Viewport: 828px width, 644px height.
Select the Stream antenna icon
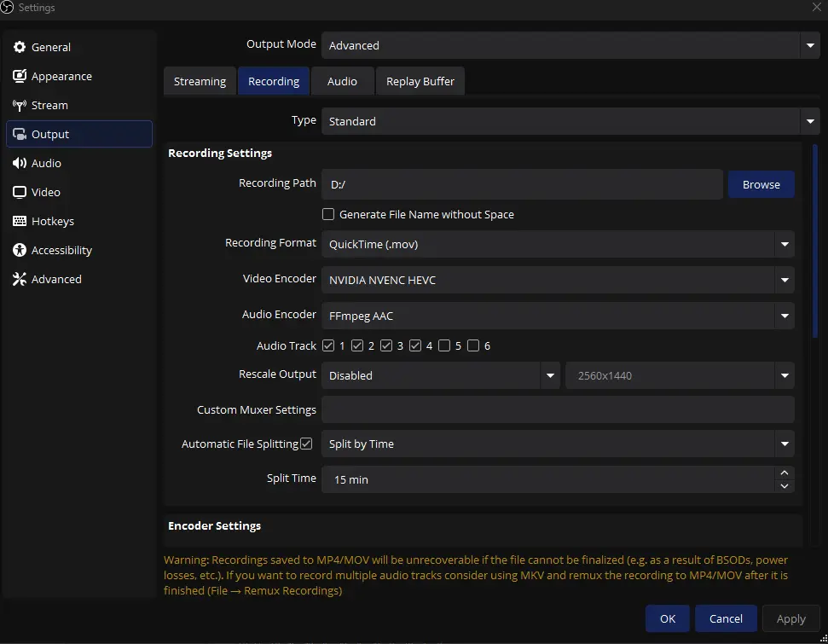click(20, 106)
